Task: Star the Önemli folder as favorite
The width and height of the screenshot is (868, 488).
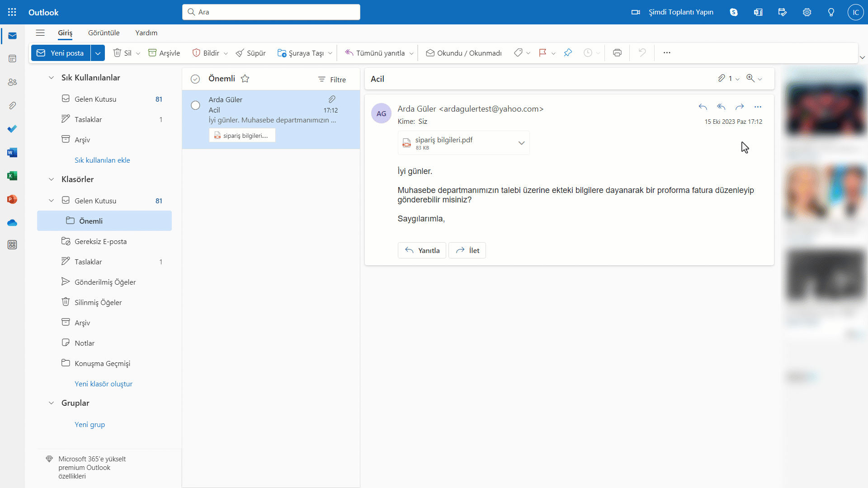Action: click(245, 79)
